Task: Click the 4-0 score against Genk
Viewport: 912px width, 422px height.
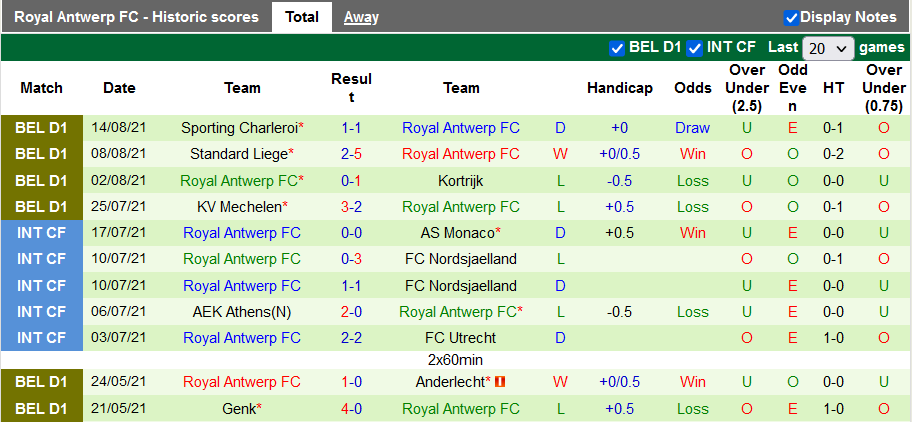Action: pos(351,409)
